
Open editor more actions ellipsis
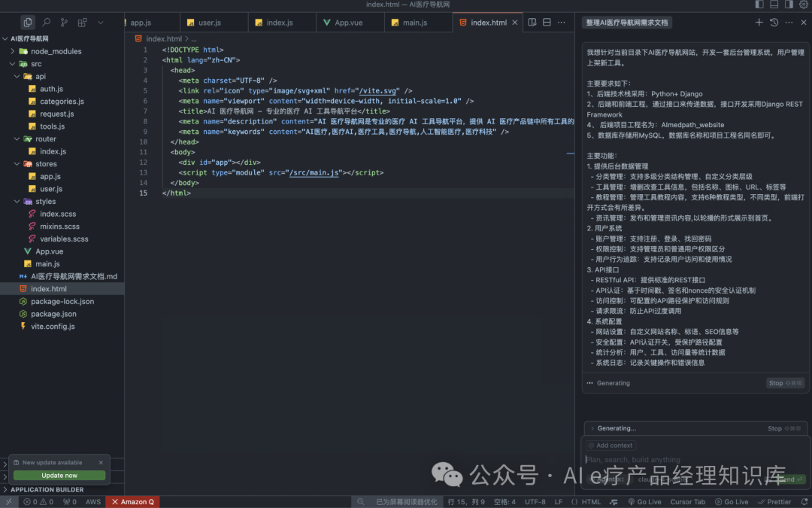(x=562, y=23)
